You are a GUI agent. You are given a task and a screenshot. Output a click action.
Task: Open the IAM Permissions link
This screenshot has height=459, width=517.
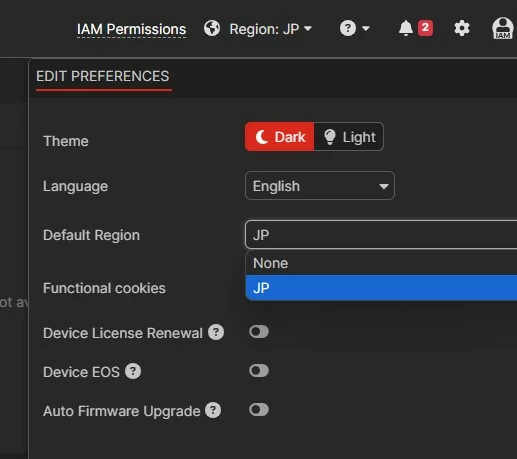[131, 29]
